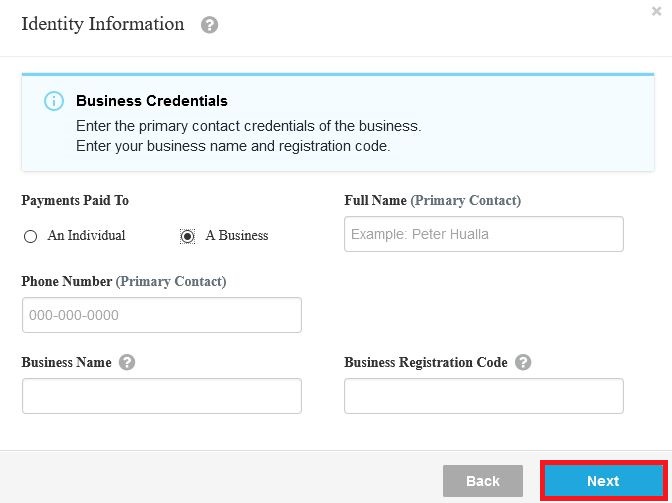Click into the Business Name text box
Image resolution: width=672 pixels, height=503 pixels.
pos(162,396)
